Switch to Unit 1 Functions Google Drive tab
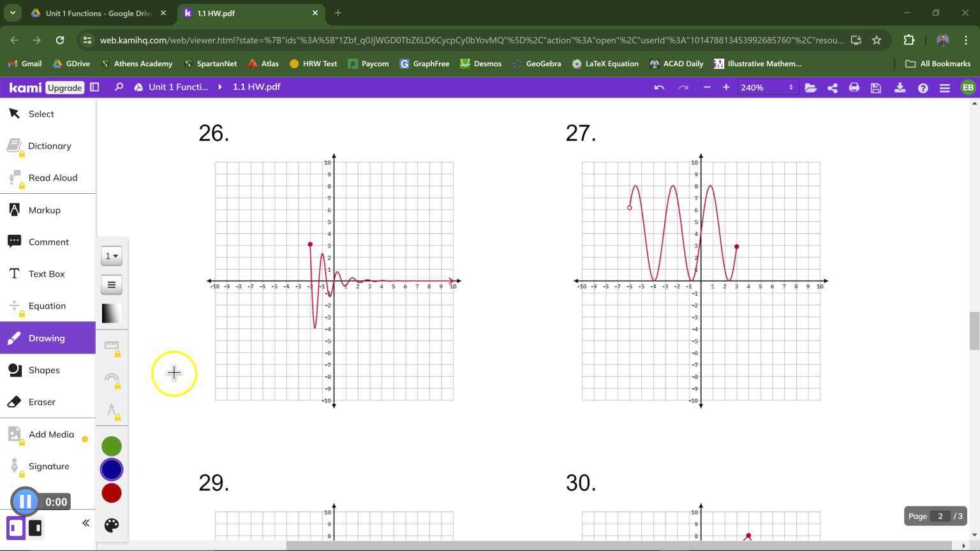This screenshot has width=980, height=551. pyautogui.click(x=99, y=13)
